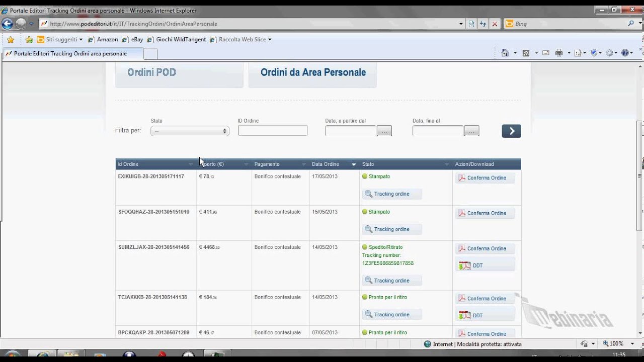Screen dimensions: 644x362
Task: Download the DDT document for TCIAKKKB
Action: tap(485, 315)
